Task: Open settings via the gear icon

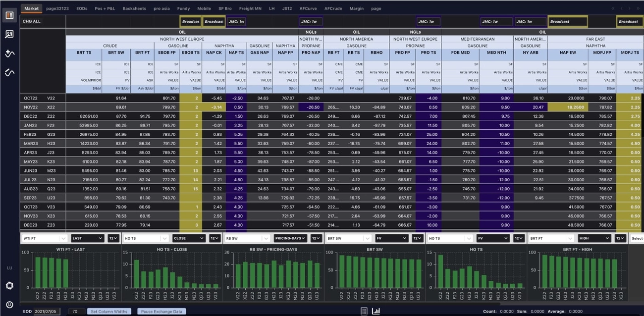Action: click(9, 286)
